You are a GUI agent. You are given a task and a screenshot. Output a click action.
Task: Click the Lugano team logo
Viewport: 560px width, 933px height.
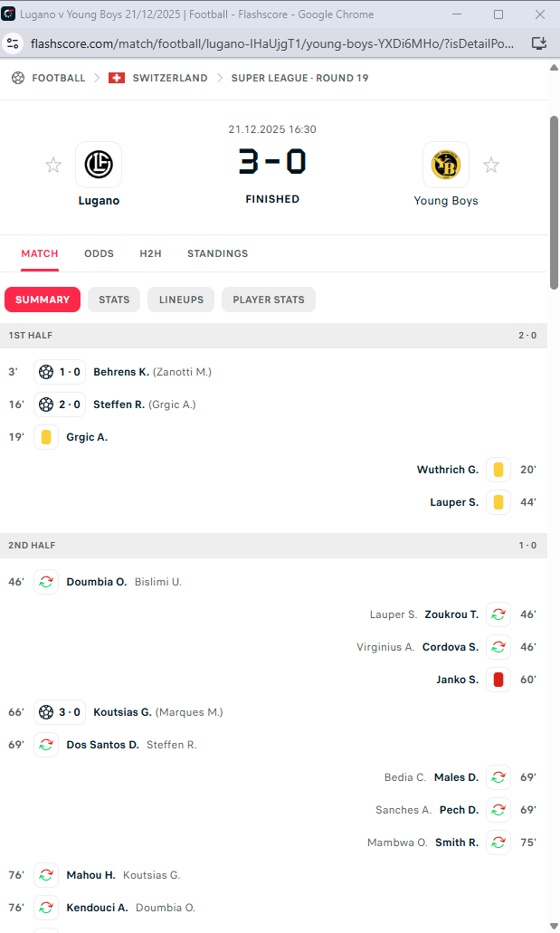pos(99,165)
